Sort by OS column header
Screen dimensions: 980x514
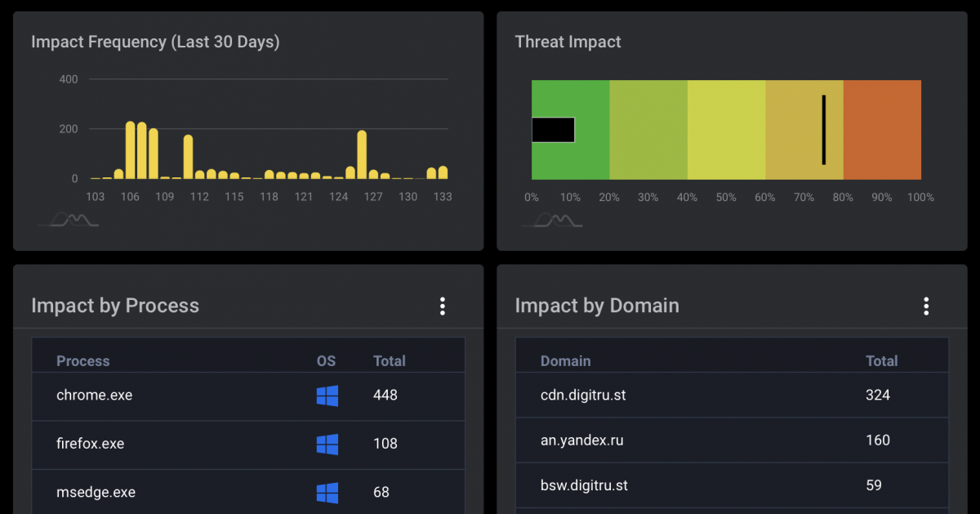coord(326,361)
